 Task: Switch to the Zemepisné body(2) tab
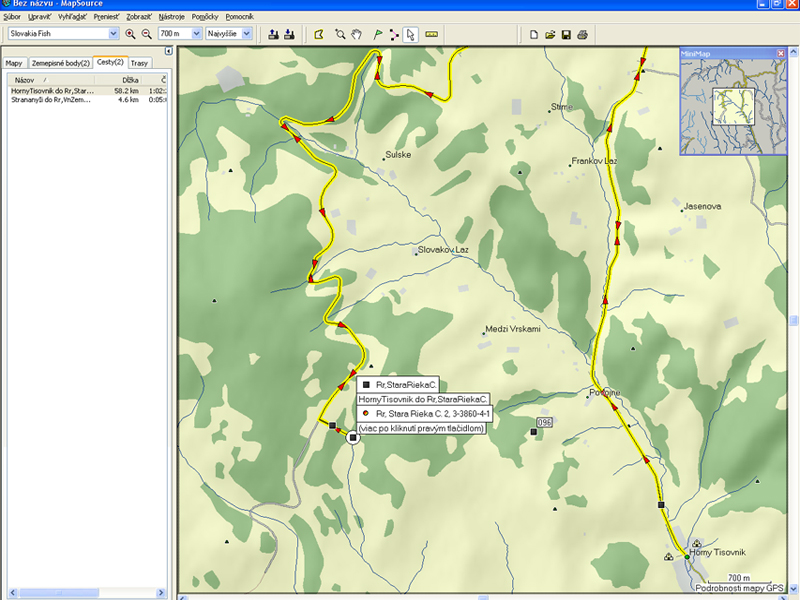pyautogui.click(x=60, y=63)
